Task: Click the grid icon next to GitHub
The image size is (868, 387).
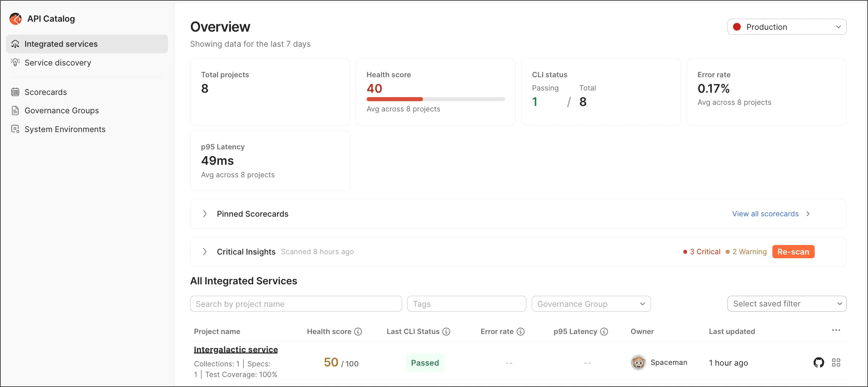Action: pyautogui.click(x=836, y=363)
